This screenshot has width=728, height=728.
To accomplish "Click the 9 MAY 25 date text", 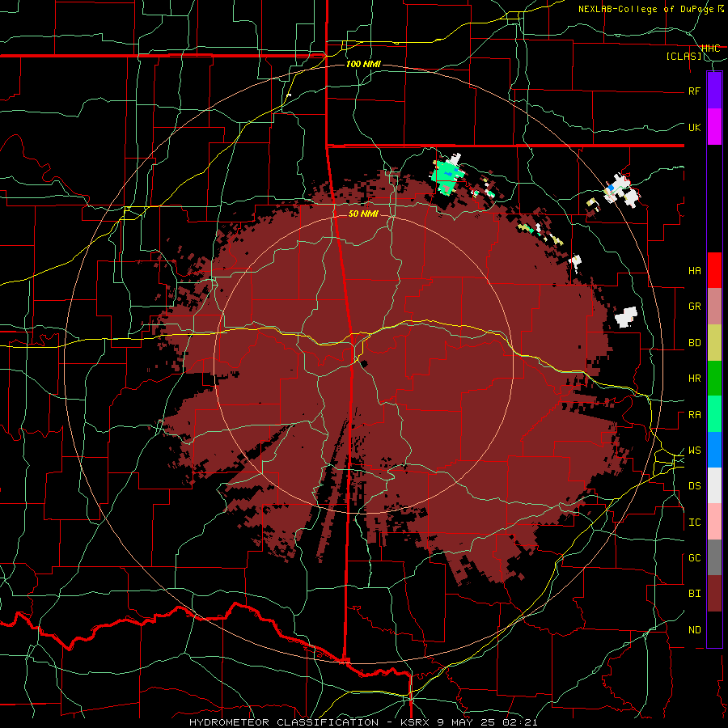I will 466,722.
